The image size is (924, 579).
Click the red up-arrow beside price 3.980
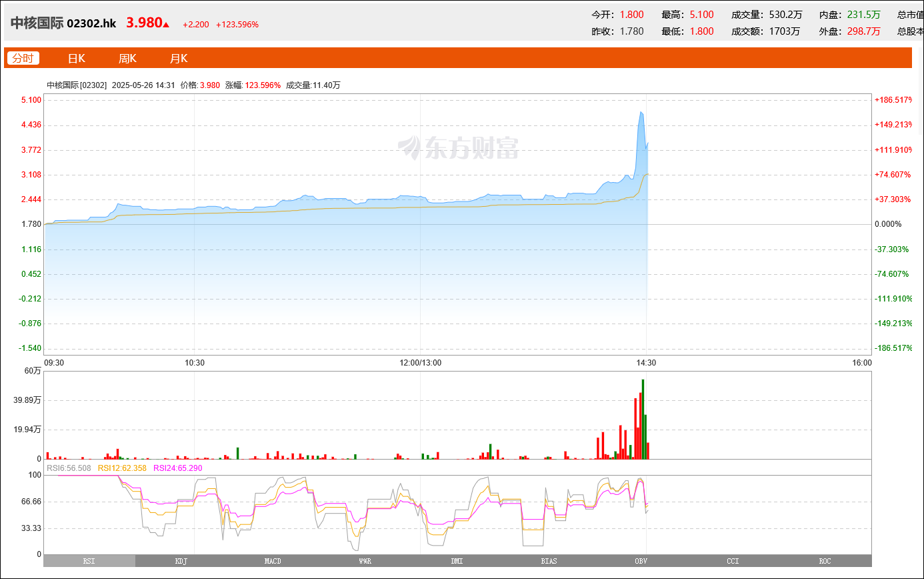(x=166, y=25)
